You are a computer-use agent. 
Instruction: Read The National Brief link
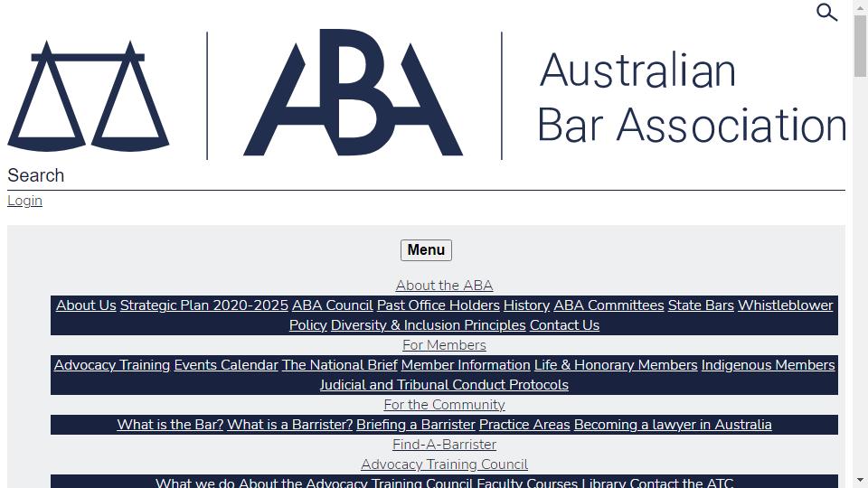339,365
